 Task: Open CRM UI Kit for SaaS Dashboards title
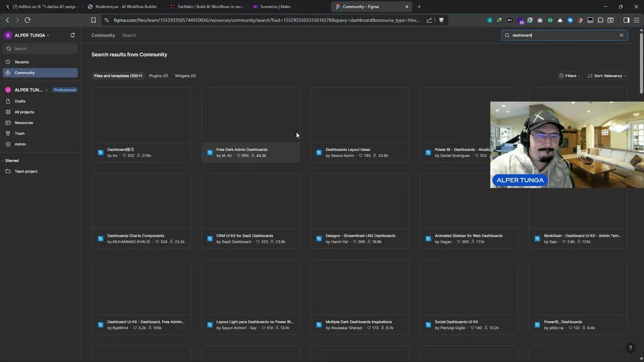click(245, 236)
